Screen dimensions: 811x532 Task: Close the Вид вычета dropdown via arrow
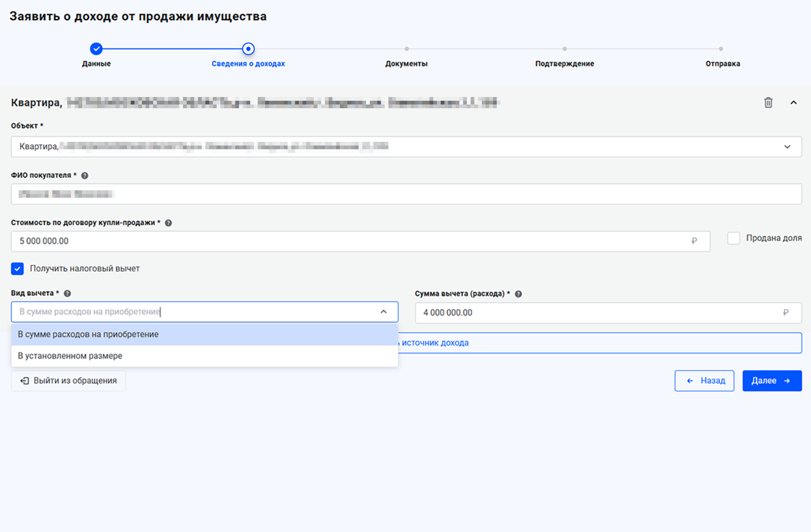[x=384, y=312]
